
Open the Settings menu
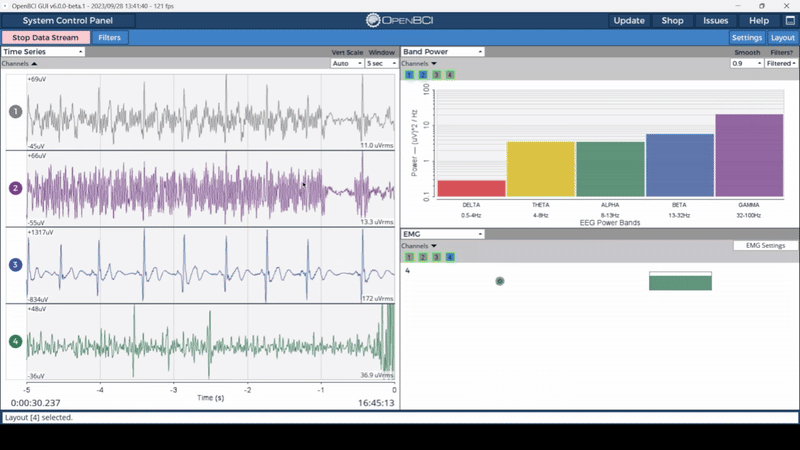[x=747, y=38]
